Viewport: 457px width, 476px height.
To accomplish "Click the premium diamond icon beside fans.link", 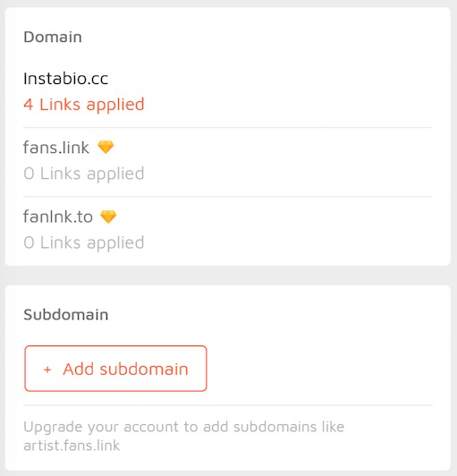I will click(106, 147).
